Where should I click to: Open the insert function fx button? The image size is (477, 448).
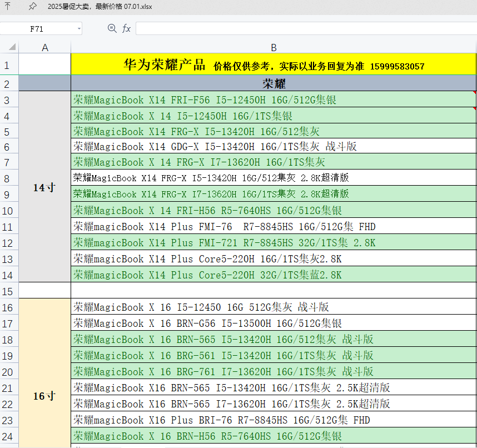click(x=126, y=28)
